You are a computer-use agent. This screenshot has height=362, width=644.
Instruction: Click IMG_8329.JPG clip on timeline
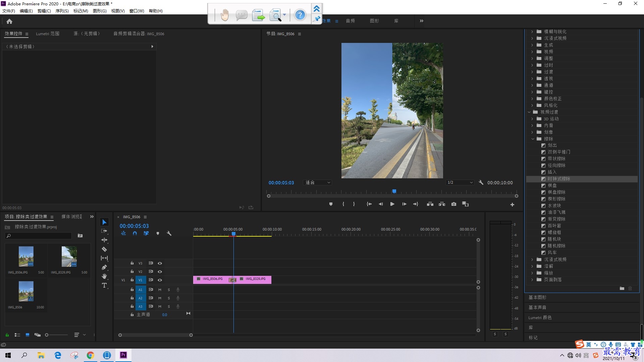pos(256,279)
